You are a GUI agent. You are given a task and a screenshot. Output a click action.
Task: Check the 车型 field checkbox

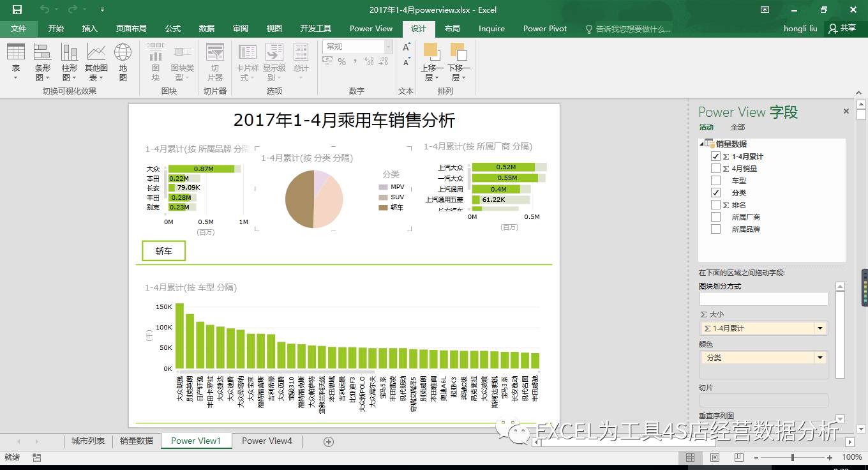[715, 181]
